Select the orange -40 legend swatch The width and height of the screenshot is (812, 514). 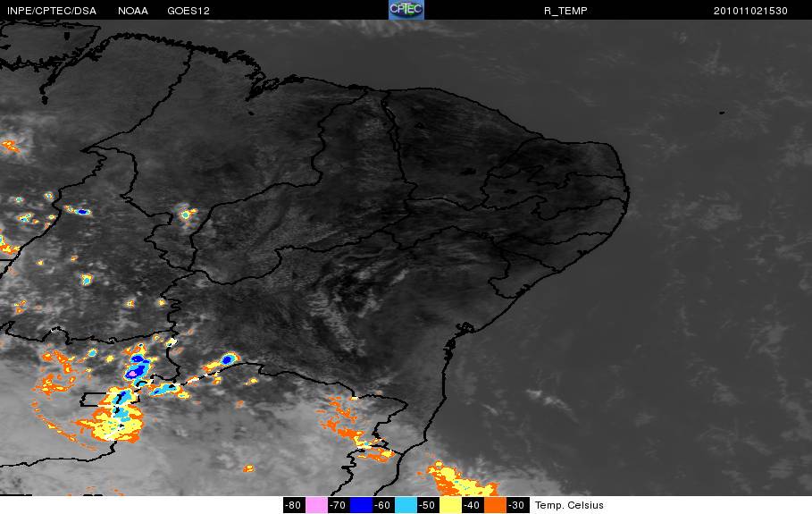(x=495, y=505)
